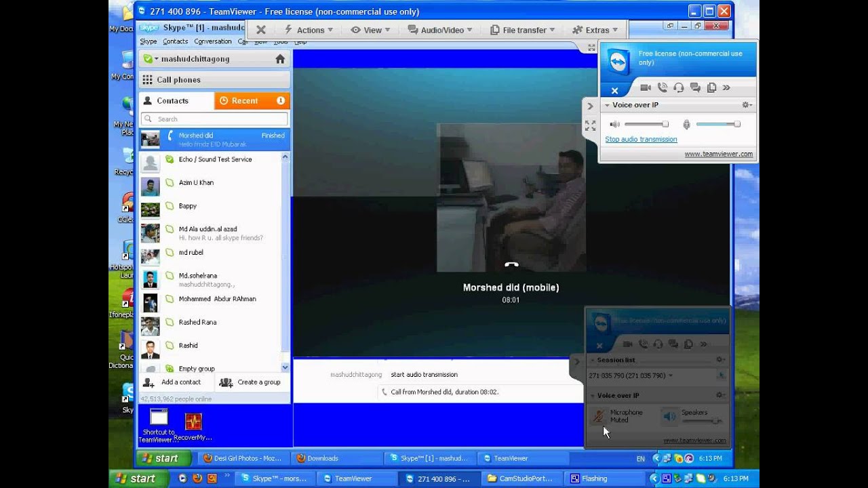This screenshot has width=868, height=488.
Task: Toggle the Speakers icon in the dark remote panel
Action: point(670,416)
